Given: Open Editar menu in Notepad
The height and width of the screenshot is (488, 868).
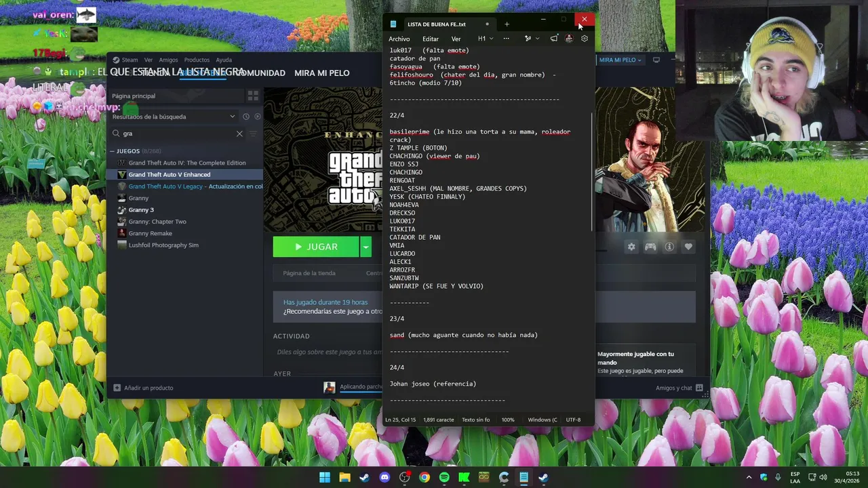Looking at the screenshot, I should (431, 39).
